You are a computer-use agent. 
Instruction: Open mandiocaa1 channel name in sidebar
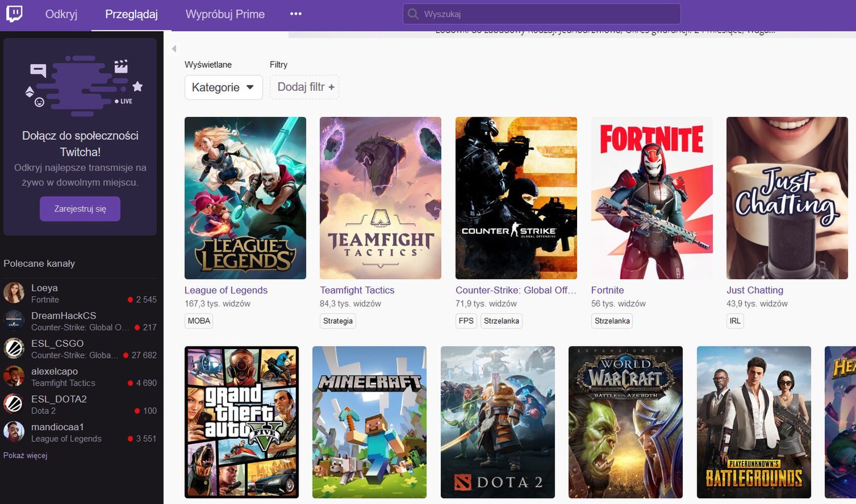pyautogui.click(x=57, y=427)
